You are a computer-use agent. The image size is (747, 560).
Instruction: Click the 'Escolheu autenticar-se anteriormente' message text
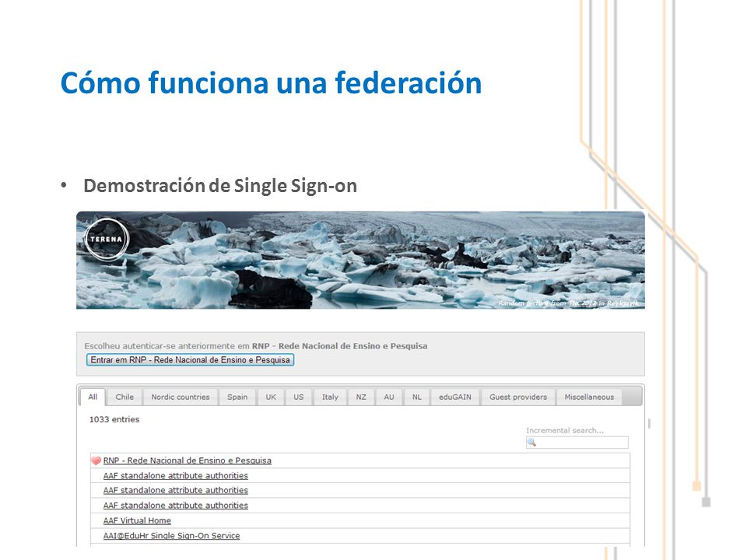256,346
